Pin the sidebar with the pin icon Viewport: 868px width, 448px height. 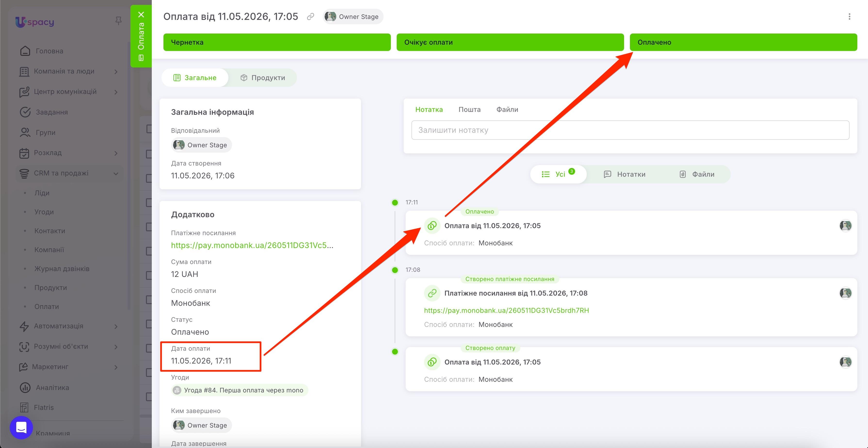(118, 21)
